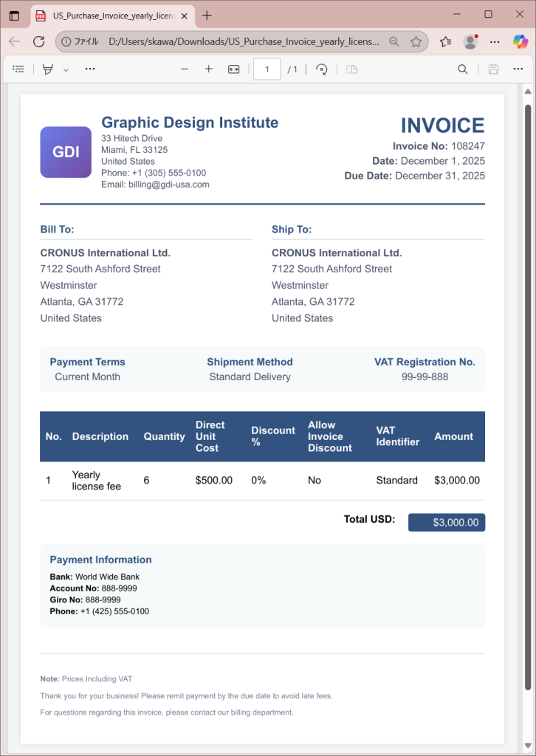The height and width of the screenshot is (756, 536).
Task: Click VAT registration number 99-99-888
Action: [425, 377]
